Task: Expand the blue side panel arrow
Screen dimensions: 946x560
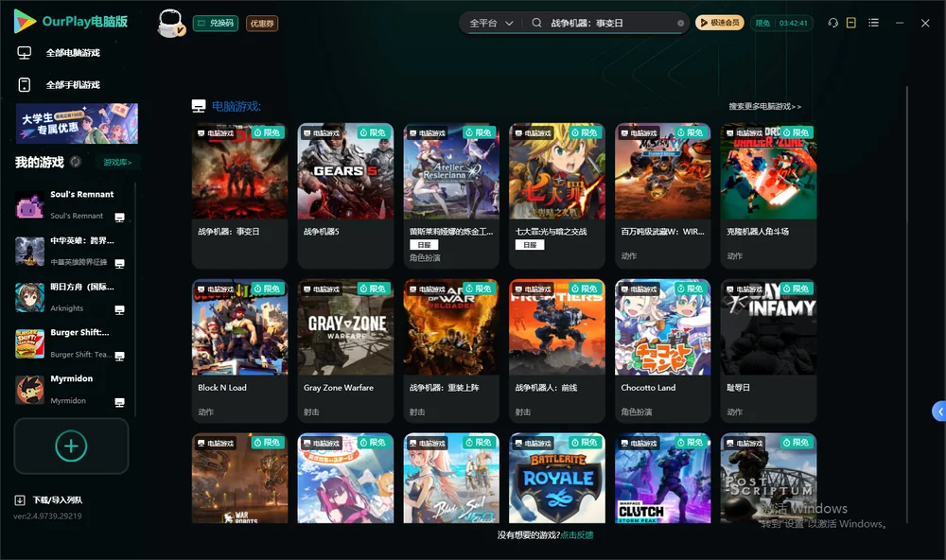Action: [x=939, y=411]
